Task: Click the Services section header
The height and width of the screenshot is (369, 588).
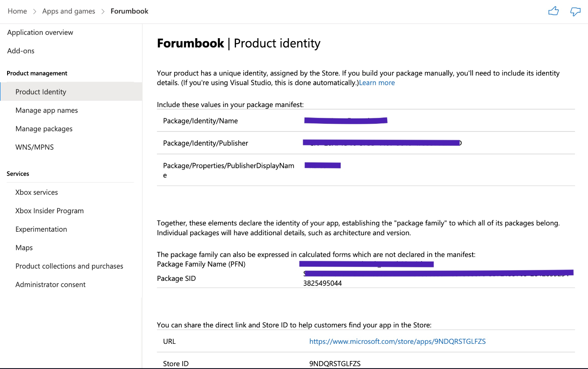Action: pos(18,174)
